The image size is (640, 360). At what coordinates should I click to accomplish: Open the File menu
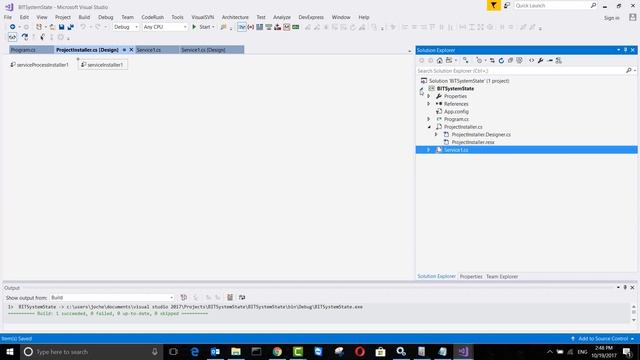click(x=8, y=17)
